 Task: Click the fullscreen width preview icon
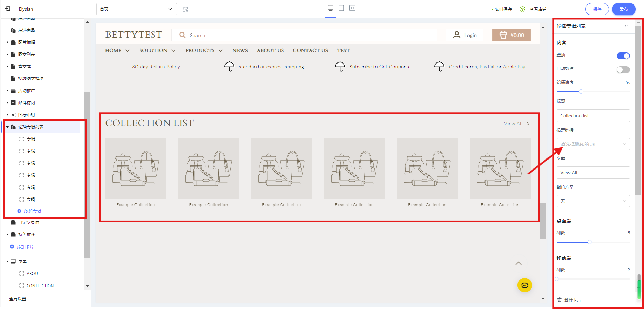(352, 8)
